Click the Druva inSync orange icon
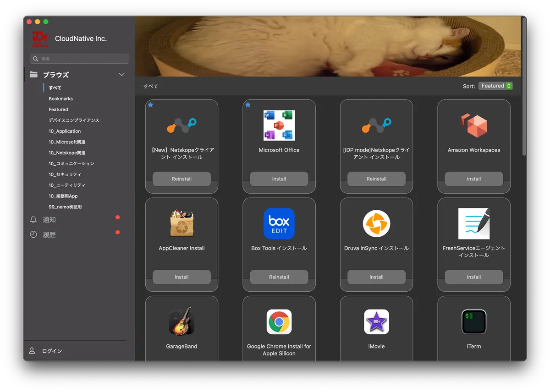The width and height of the screenshot is (550, 392). [376, 223]
